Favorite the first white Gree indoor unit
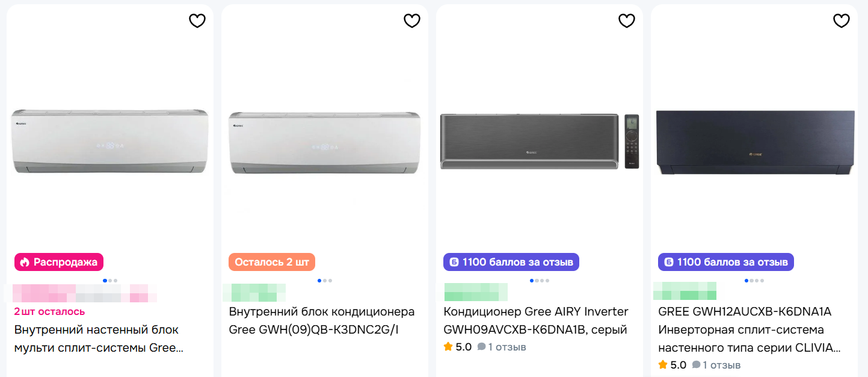This screenshot has height=377, width=868. [197, 21]
